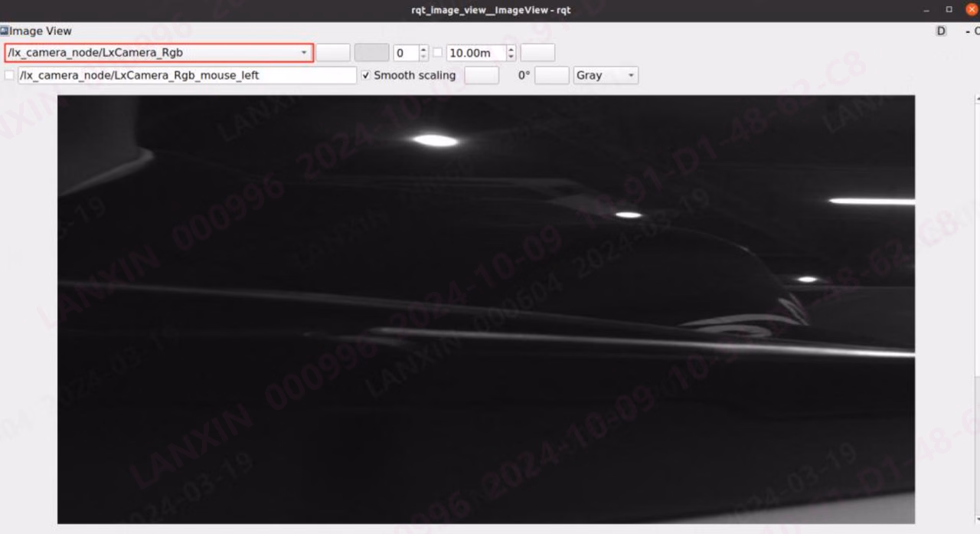Increase the gridlines count with up arrow

(x=423, y=49)
